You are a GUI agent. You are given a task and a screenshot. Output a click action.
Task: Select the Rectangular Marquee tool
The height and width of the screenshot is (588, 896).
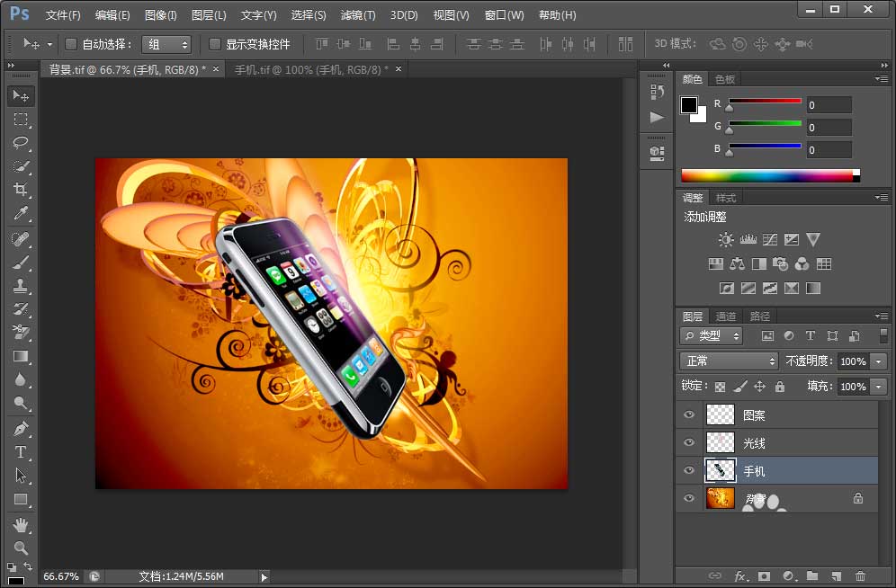tap(22, 119)
